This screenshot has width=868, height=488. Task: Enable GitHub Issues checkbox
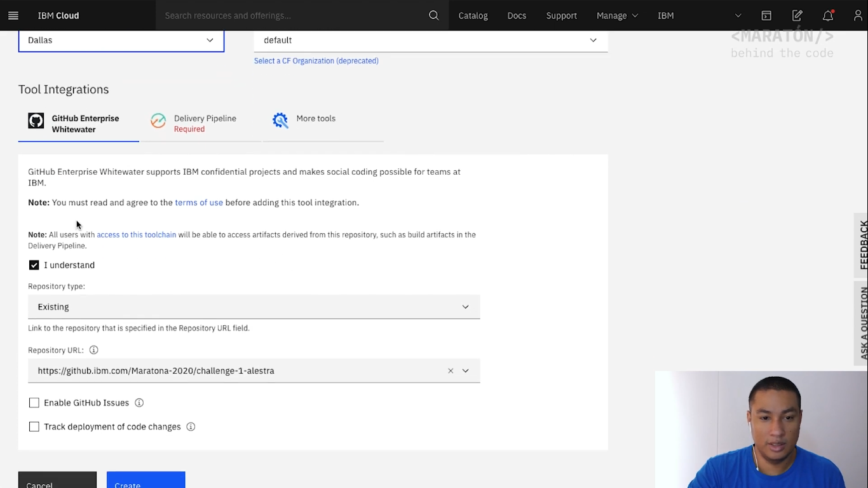tap(34, 403)
